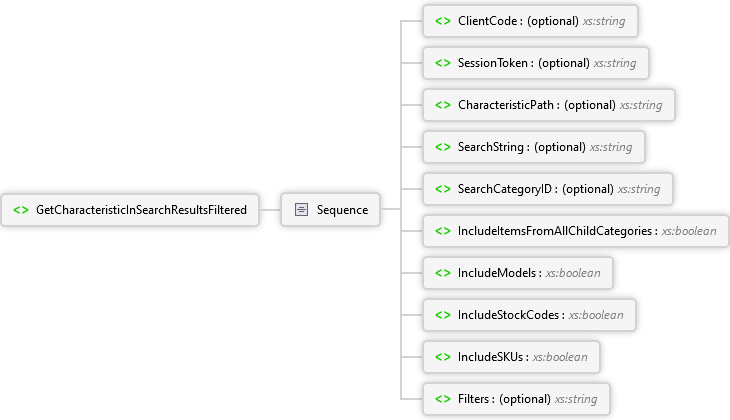The height and width of the screenshot is (420, 730).
Task: Click the IncludeModels element bracket icon
Action: (442, 273)
